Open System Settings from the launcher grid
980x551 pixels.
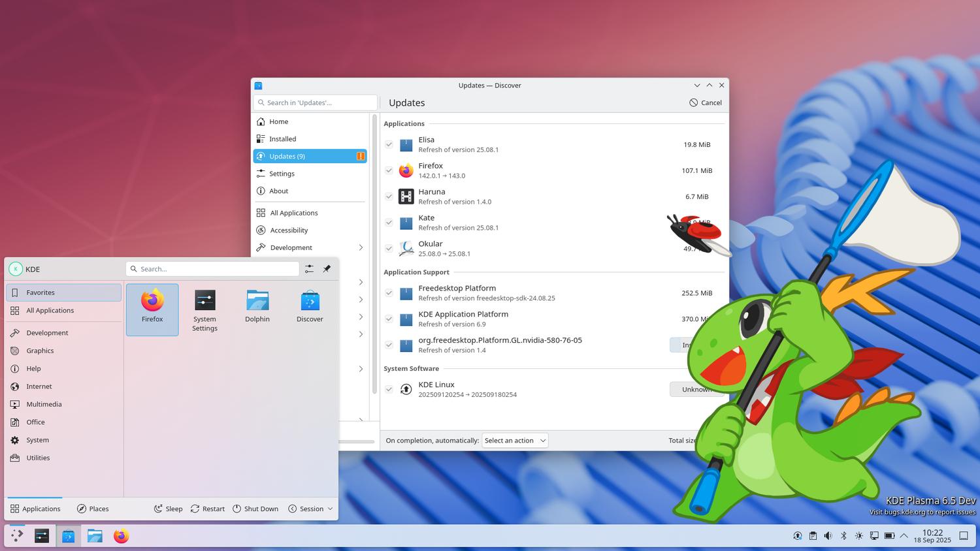204,309
